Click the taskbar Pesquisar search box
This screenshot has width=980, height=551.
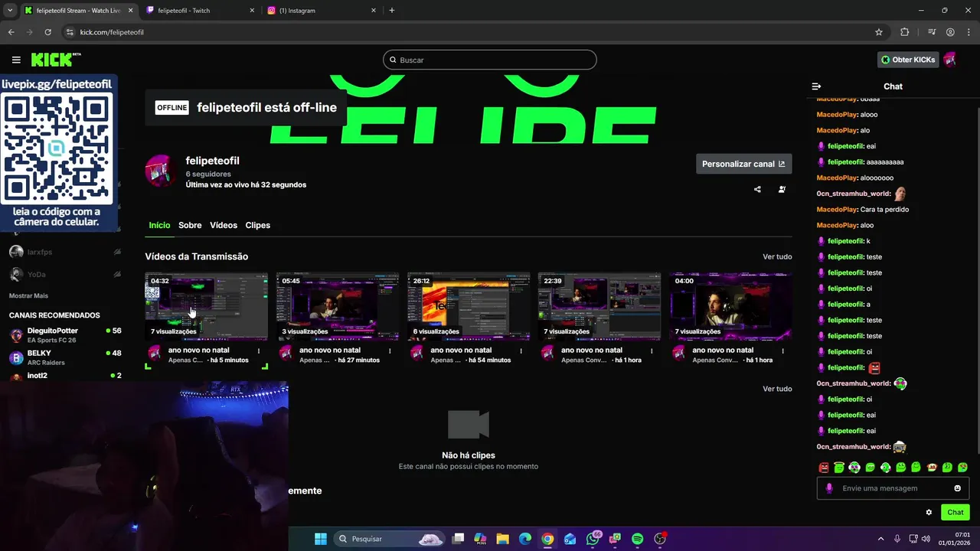pyautogui.click(x=390, y=539)
